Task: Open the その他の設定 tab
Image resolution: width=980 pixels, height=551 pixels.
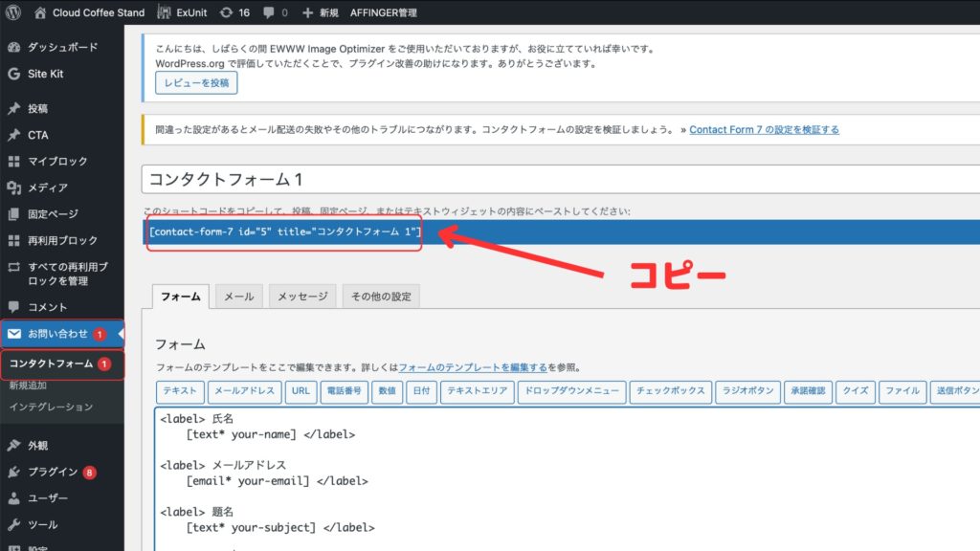Action: click(380, 297)
